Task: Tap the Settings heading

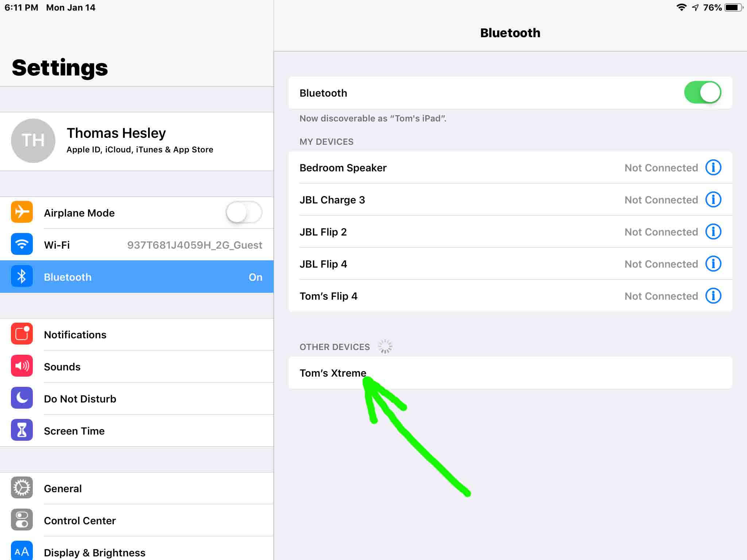Action: (60, 68)
